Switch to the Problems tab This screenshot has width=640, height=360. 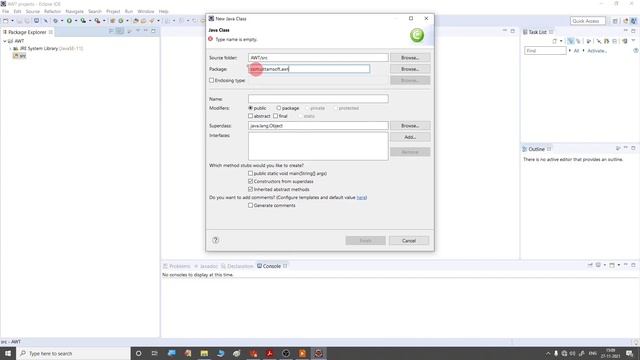(177, 266)
